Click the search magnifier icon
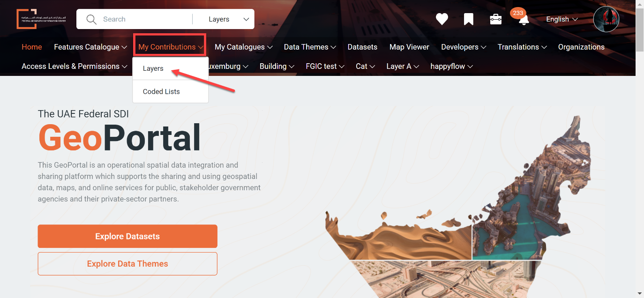 click(x=92, y=19)
